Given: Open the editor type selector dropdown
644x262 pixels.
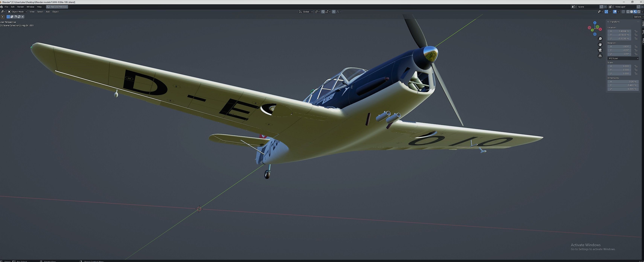Looking at the screenshot, I should (3, 12).
